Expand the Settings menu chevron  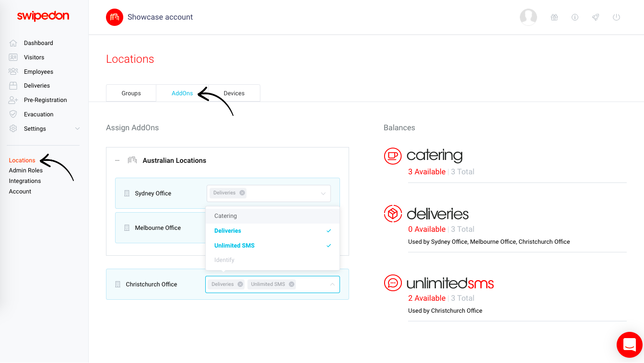pos(78,129)
